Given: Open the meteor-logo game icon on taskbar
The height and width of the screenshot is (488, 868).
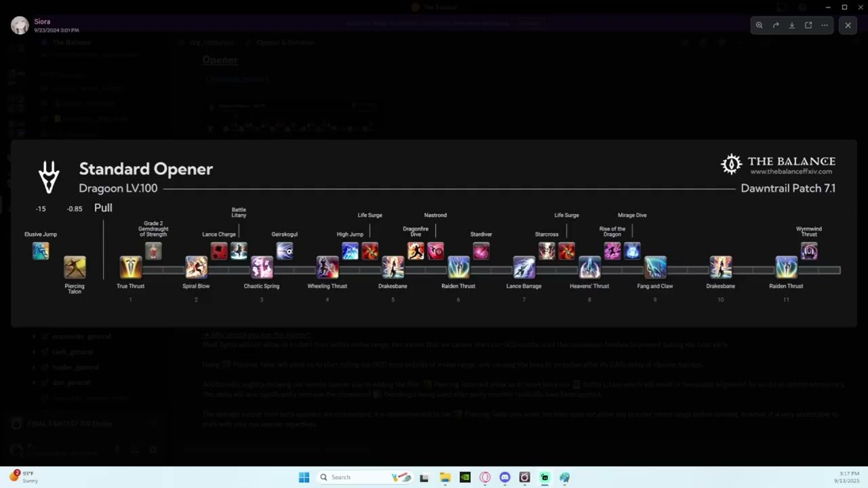Looking at the screenshot, I should [524, 477].
